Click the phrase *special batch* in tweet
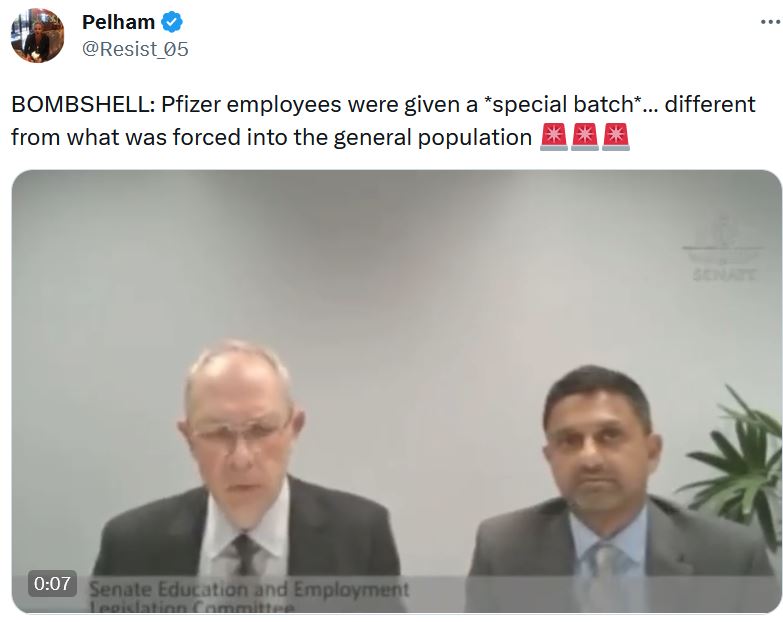 [x=563, y=104]
